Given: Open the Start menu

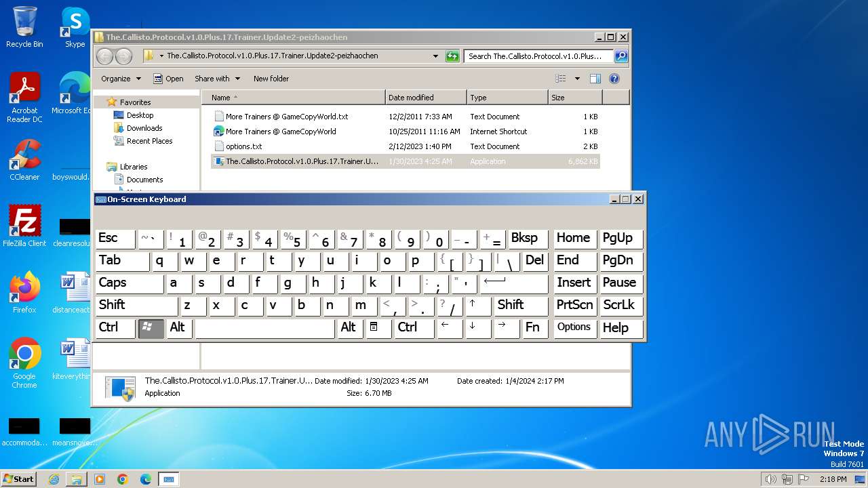Looking at the screenshot, I should (18, 479).
